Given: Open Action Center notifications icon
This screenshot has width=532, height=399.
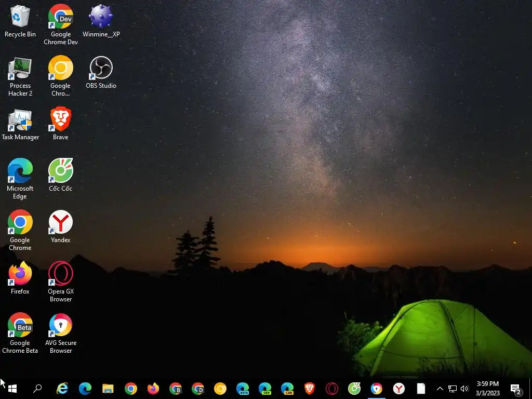Looking at the screenshot, I should 516,389.
